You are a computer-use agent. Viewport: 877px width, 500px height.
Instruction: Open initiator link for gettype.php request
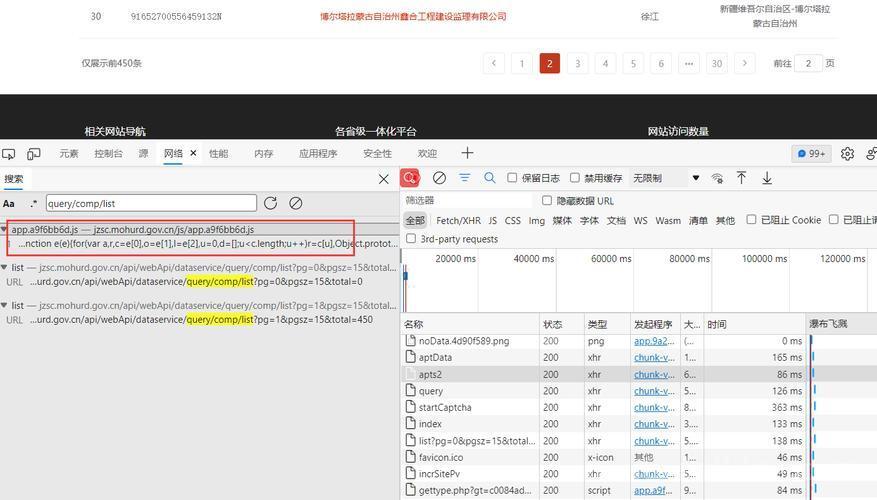[x=653, y=490]
